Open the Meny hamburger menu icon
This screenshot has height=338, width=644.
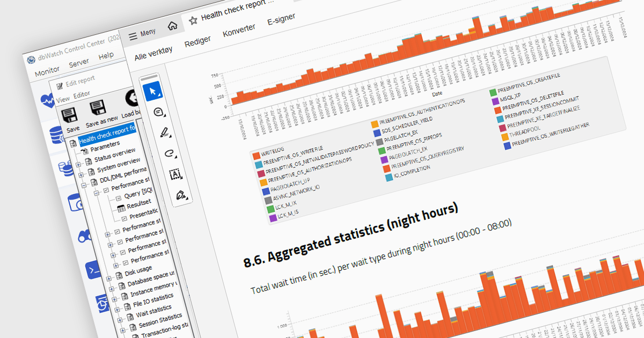click(133, 35)
